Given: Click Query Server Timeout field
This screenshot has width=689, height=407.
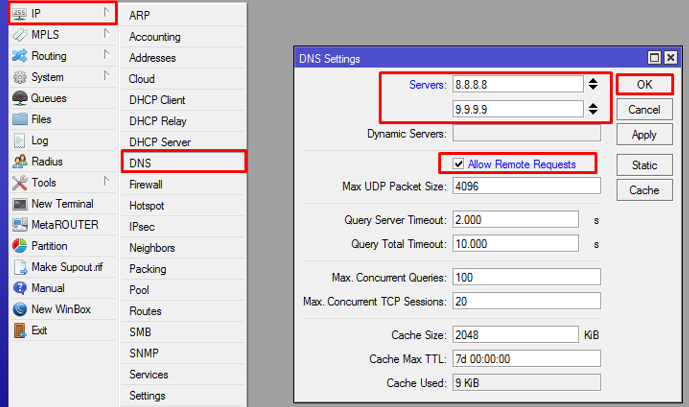Looking at the screenshot, I should tap(515, 219).
